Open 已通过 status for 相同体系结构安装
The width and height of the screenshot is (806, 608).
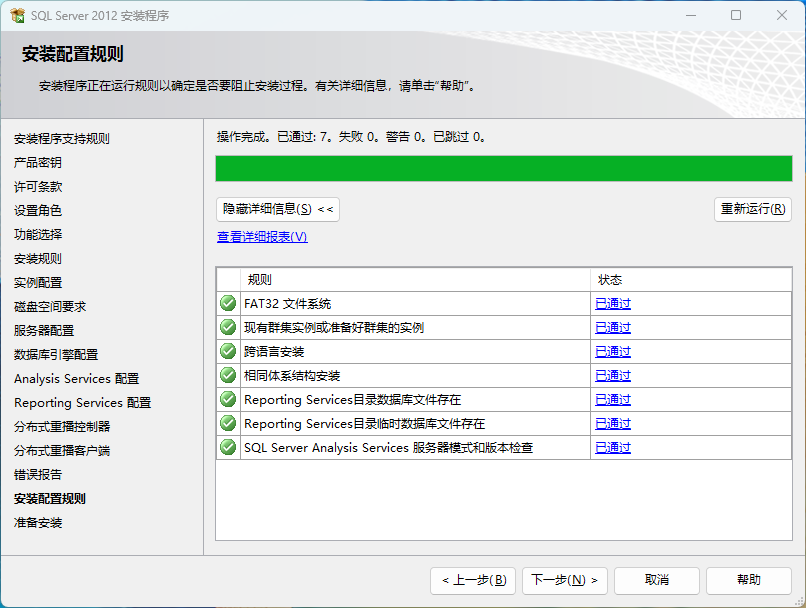tap(613, 376)
